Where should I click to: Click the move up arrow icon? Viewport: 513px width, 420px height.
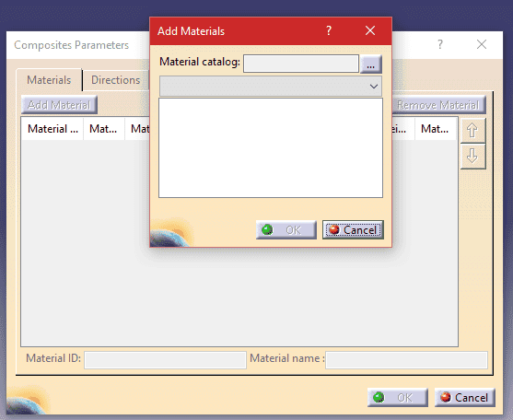tap(472, 130)
